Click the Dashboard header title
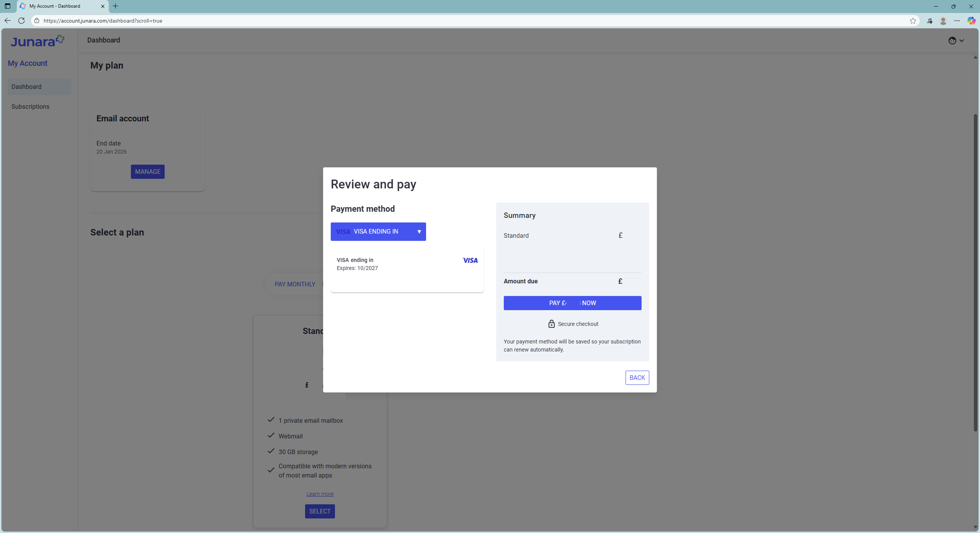The image size is (980, 533). (x=104, y=40)
